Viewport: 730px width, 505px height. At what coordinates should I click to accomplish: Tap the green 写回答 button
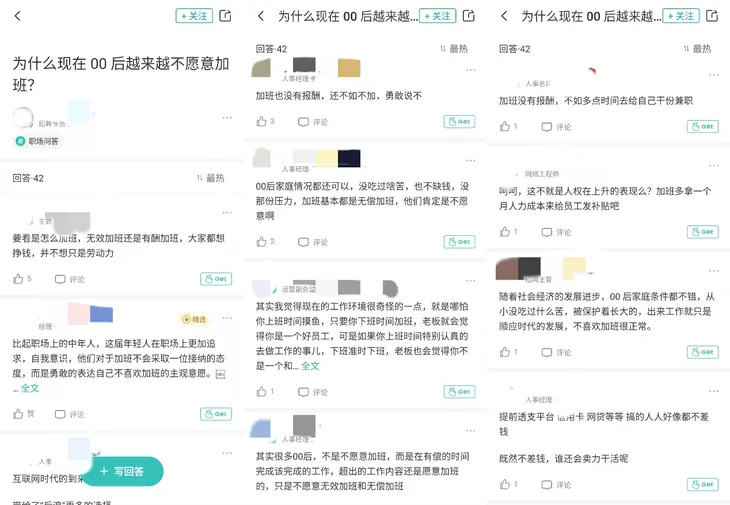coord(121,471)
